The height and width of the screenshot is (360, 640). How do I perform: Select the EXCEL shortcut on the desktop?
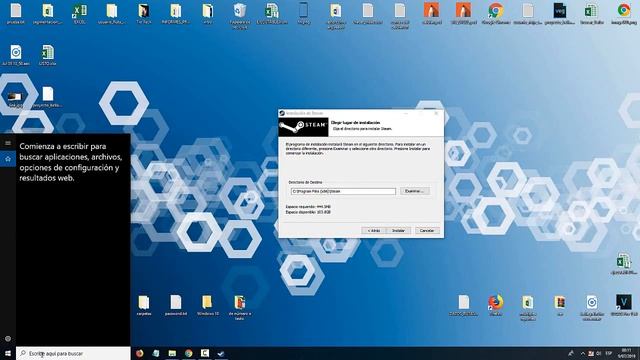(80, 13)
